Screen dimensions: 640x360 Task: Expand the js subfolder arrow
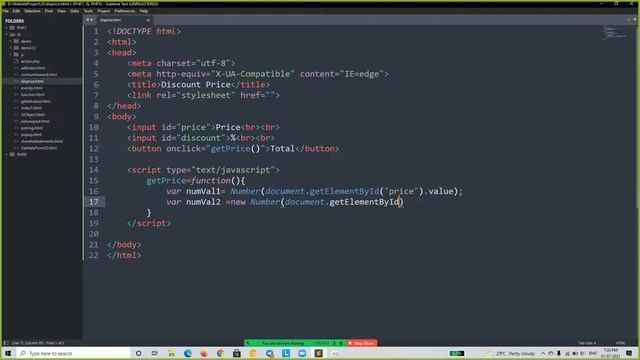[x=11, y=54]
